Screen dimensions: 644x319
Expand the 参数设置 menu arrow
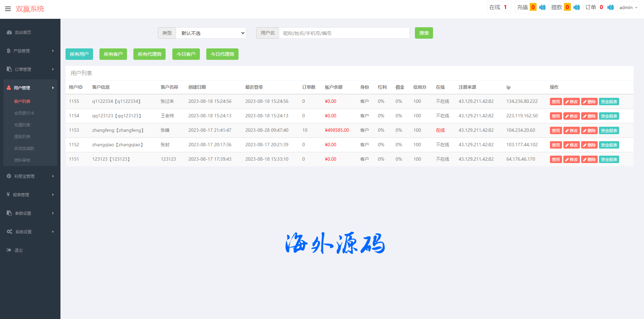(53, 213)
